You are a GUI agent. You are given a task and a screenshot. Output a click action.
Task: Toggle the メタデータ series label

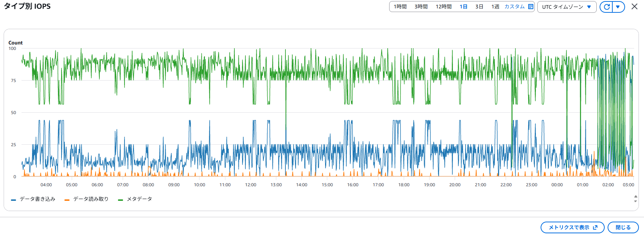(x=139, y=199)
